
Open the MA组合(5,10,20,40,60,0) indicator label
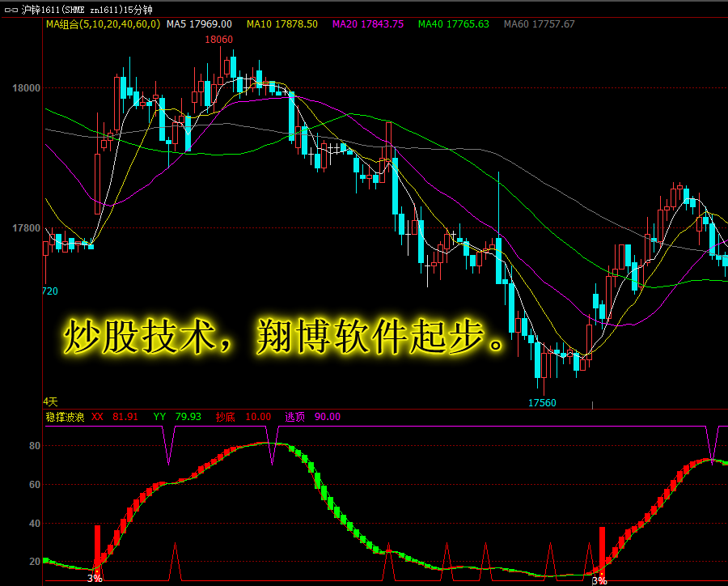pyautogui.click(x=103, y=24)
